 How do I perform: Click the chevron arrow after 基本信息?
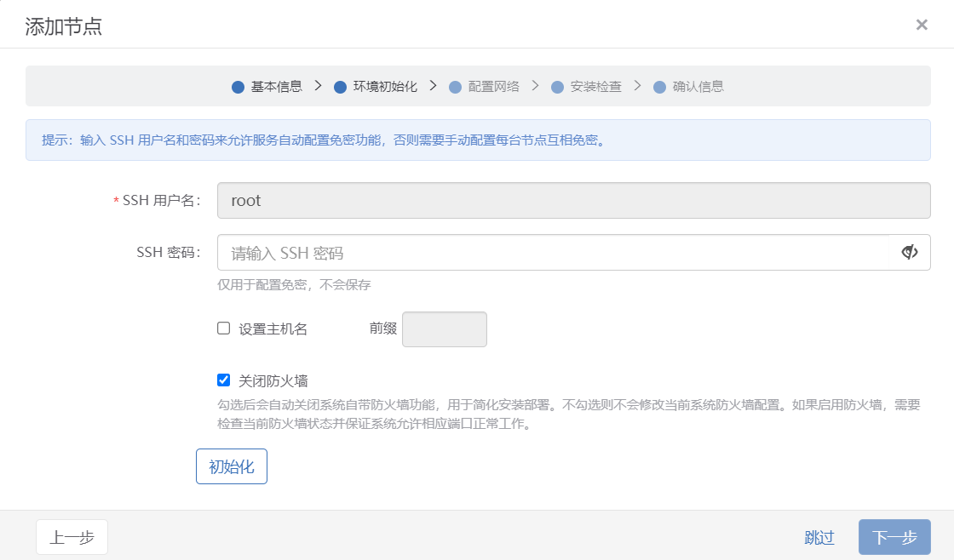[x=318, y=86]
